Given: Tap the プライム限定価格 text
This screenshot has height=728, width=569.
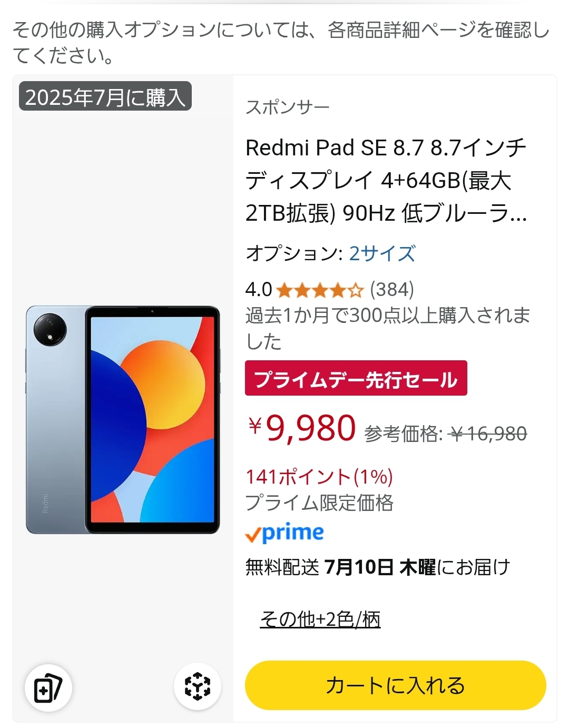Looking at the screenshot, I should coord(319,503).
